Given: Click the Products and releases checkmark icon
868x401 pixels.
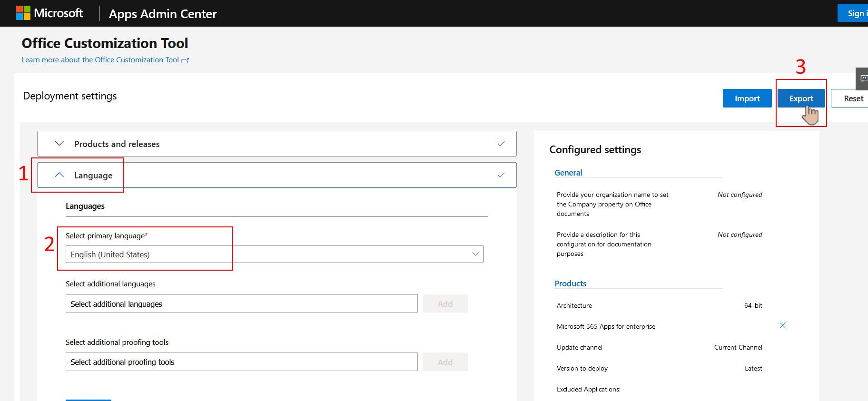Looking at the screenshot, I should tap(501, 144).
